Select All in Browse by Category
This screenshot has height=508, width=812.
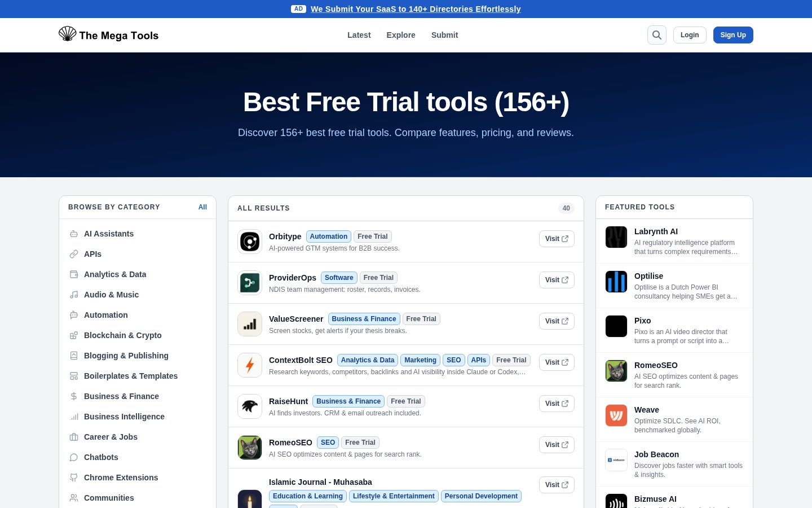[202, 207]
